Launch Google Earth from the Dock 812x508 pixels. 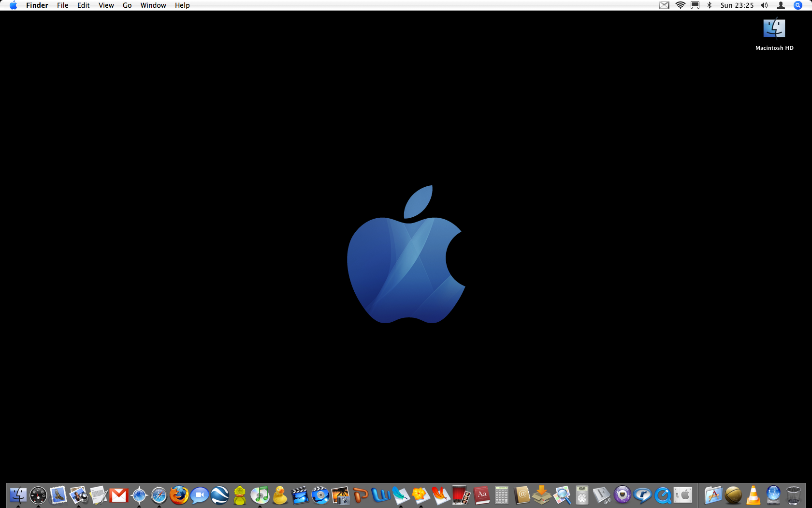click(219, 495)
